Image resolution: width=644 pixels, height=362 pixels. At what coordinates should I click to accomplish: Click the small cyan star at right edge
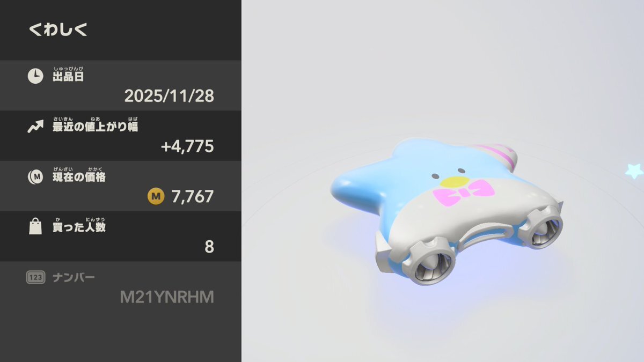635,171
